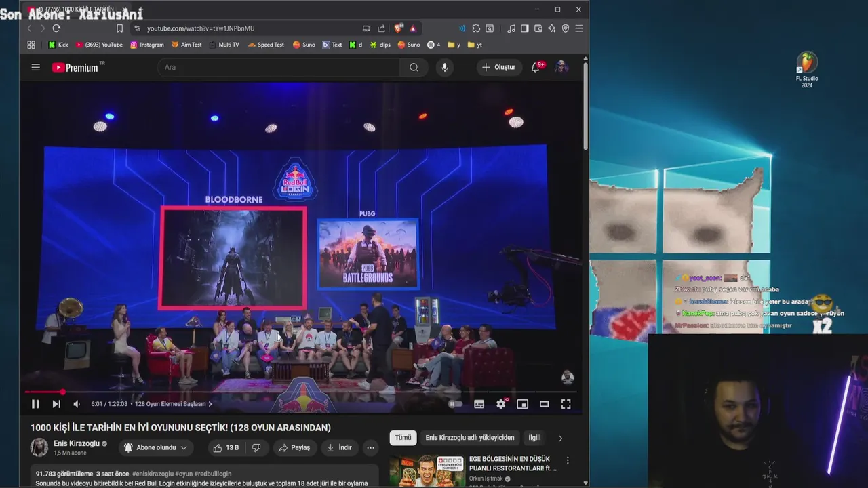This screenshot has height=488, width=868.
Task: Open account avatar menu
Action: (561, 67)
